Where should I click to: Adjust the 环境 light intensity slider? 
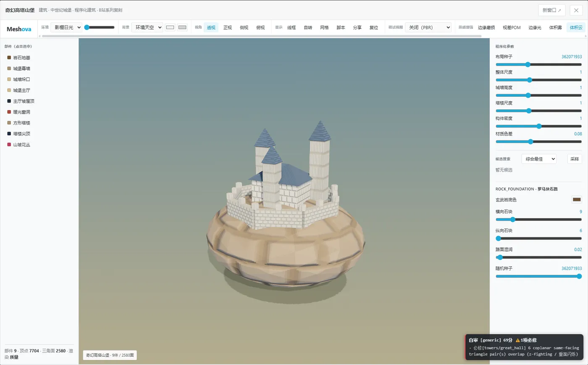click(100, 27)
